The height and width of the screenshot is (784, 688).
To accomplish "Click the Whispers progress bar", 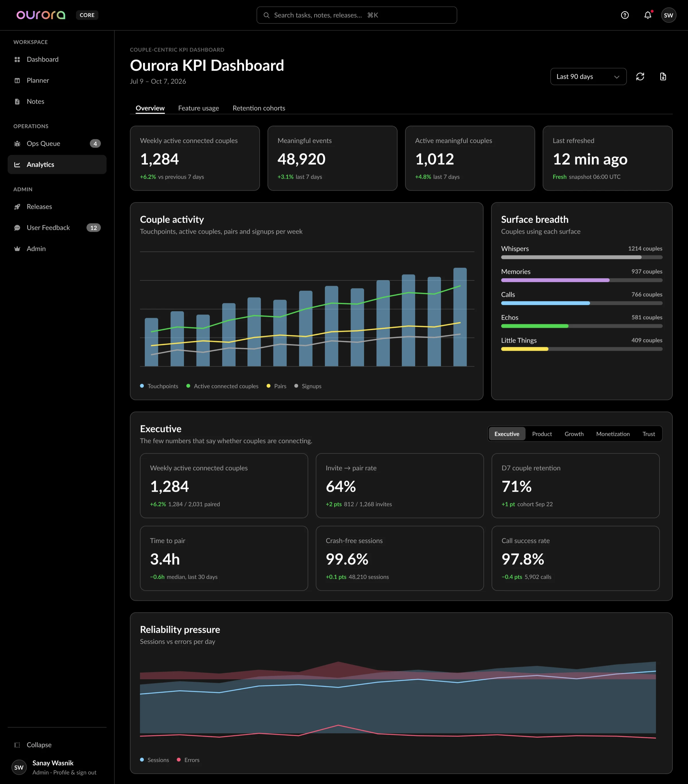I will coord(581,257).
